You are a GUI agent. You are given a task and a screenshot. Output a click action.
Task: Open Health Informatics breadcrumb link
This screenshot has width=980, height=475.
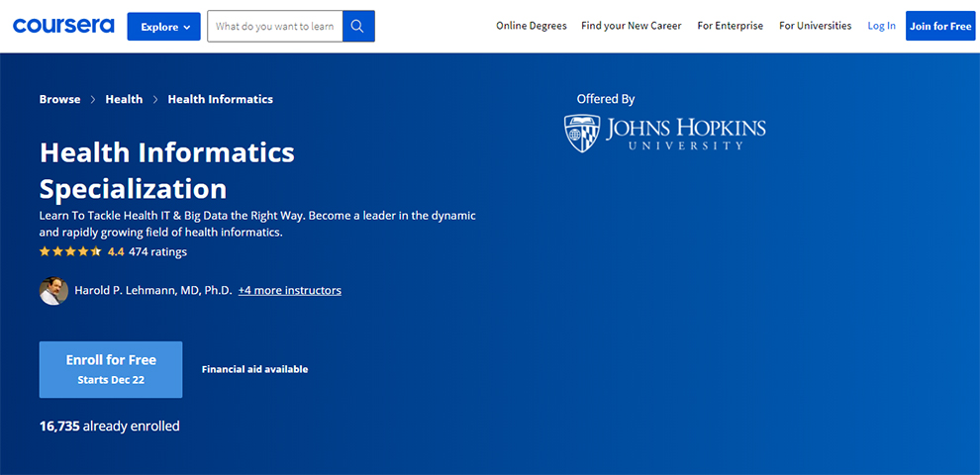220,99
